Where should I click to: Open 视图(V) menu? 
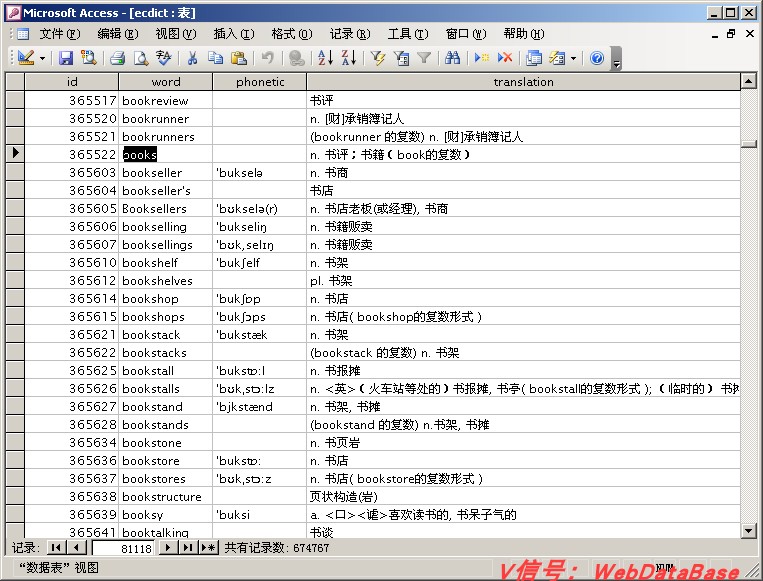click(x=176, y=34)
